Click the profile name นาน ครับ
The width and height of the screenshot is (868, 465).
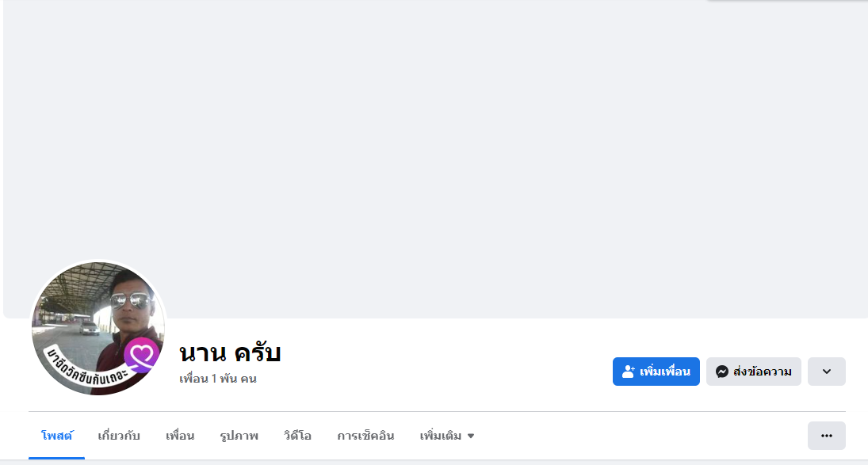(x=230, y=353)
